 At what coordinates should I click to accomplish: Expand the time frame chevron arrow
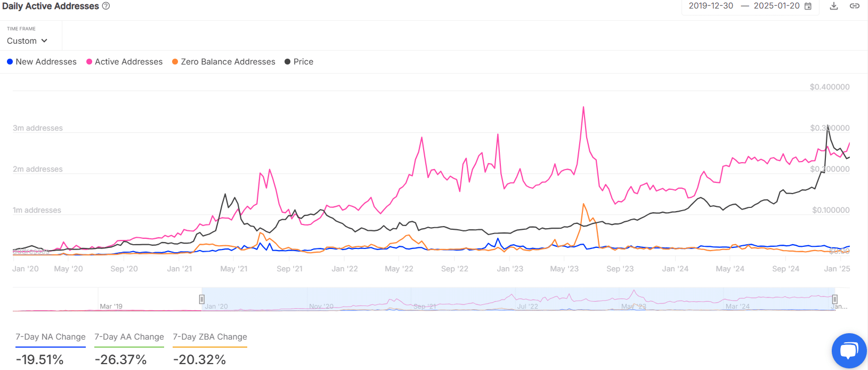(x=44, y=41)
